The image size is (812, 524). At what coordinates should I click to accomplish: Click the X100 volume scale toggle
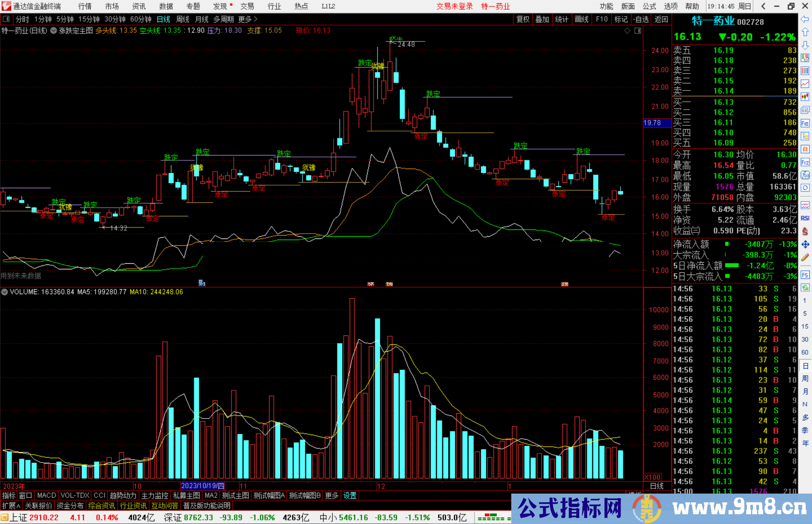click(653, 477)
